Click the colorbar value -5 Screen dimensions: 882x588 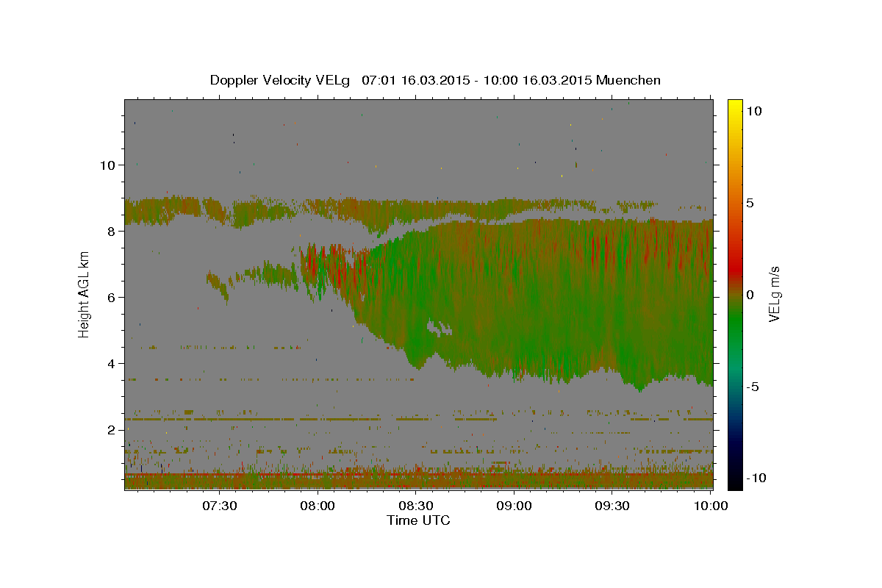[753, 387]
